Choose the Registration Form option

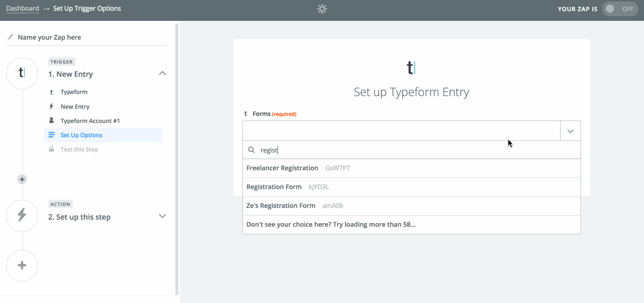(x=274, y=187)
